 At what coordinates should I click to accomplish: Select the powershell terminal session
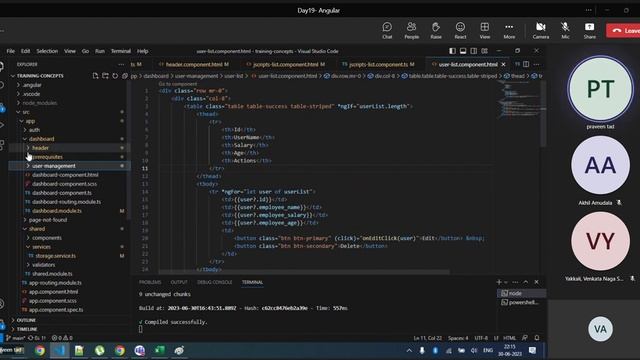521,302
